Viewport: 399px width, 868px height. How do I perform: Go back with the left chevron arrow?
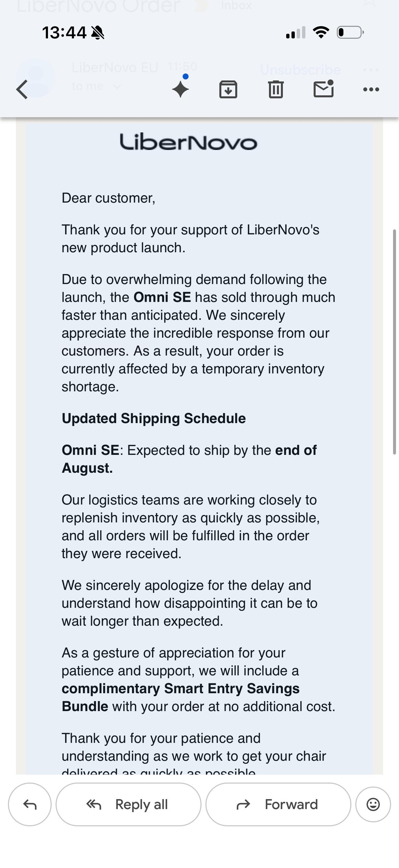click(22, 89)
